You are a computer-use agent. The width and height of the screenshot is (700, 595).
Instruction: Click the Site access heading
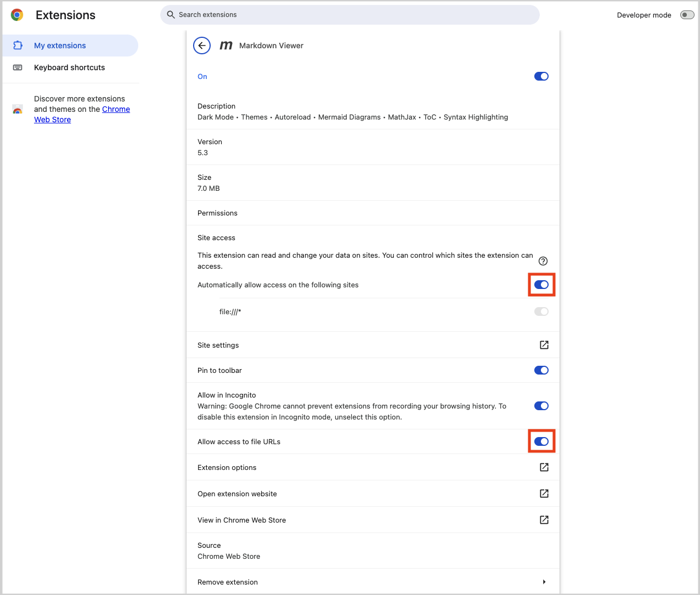(x=216, y=237)
